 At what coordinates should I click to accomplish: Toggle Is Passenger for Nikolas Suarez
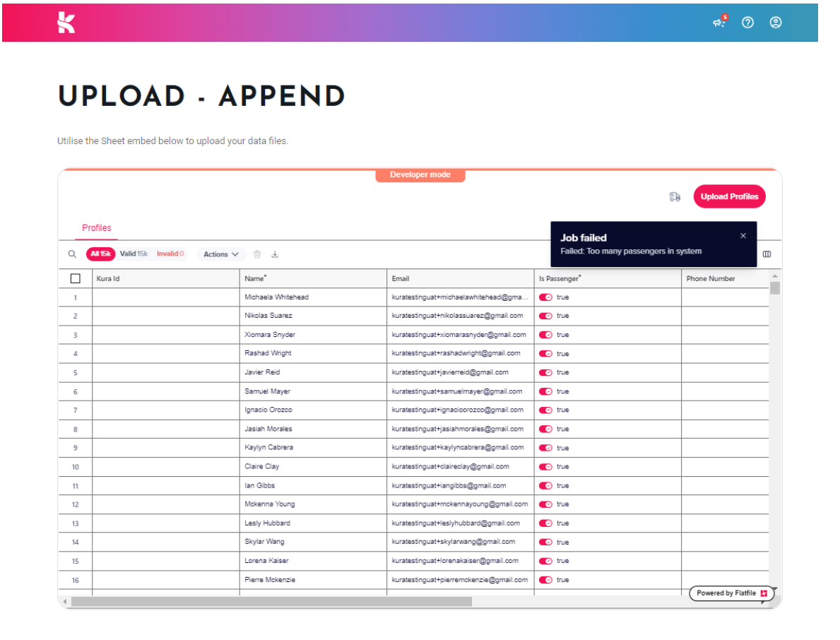(545, 316)
